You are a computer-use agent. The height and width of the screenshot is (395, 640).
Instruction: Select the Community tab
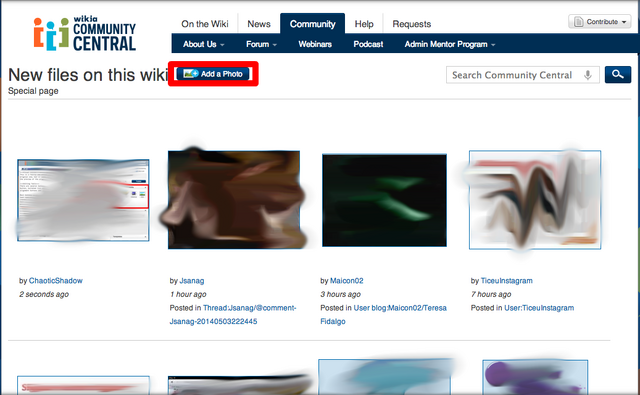(313, 24)
